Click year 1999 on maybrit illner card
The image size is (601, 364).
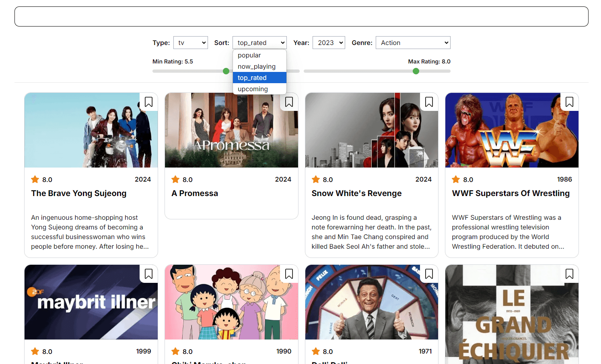pyautogui.click(x=144, y=351)
